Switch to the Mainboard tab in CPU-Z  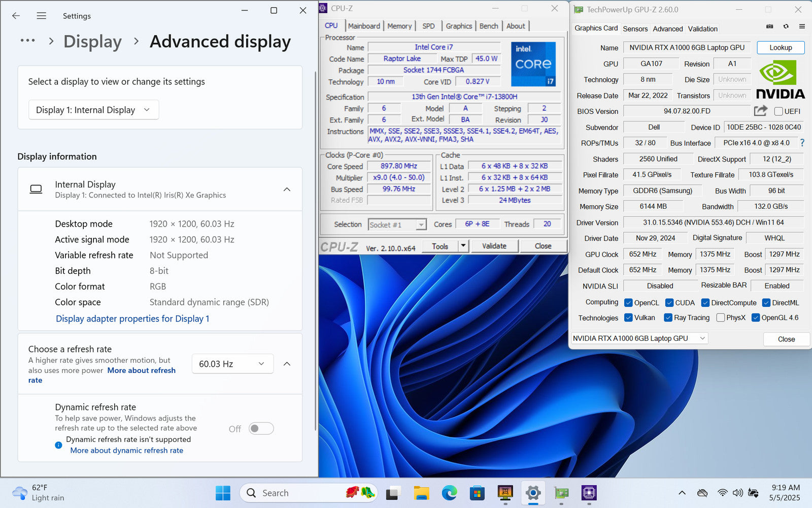[364, 26]
